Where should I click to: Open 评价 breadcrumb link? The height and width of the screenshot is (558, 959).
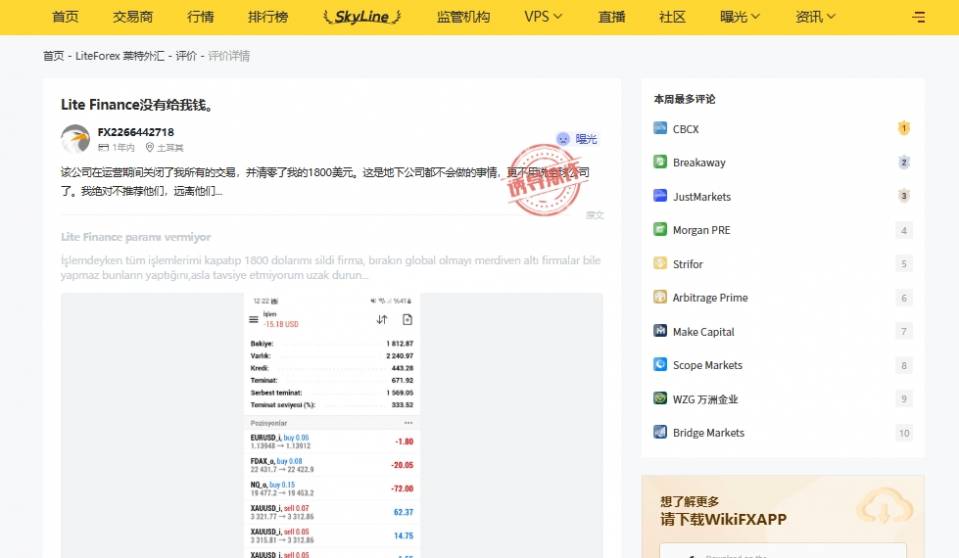pyautogui.click(x=186, y=56)
